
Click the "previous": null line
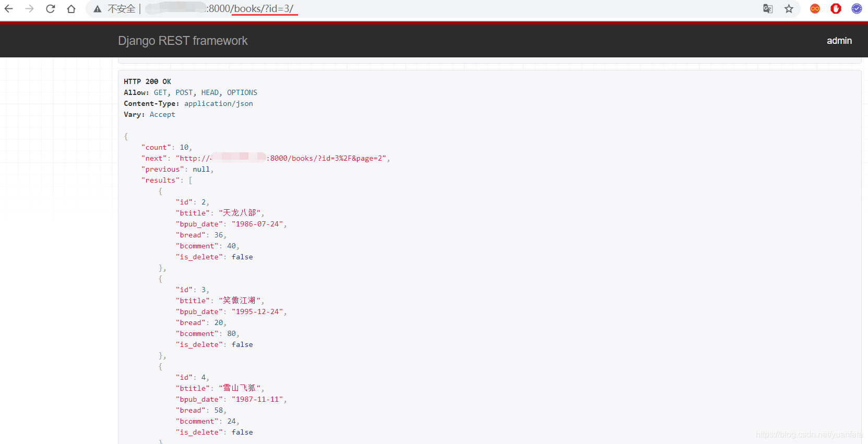point(177,169)
